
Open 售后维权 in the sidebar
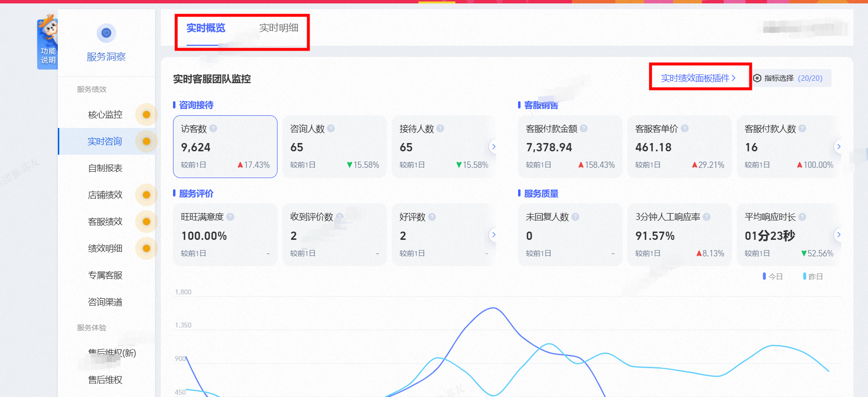[105, 380]
